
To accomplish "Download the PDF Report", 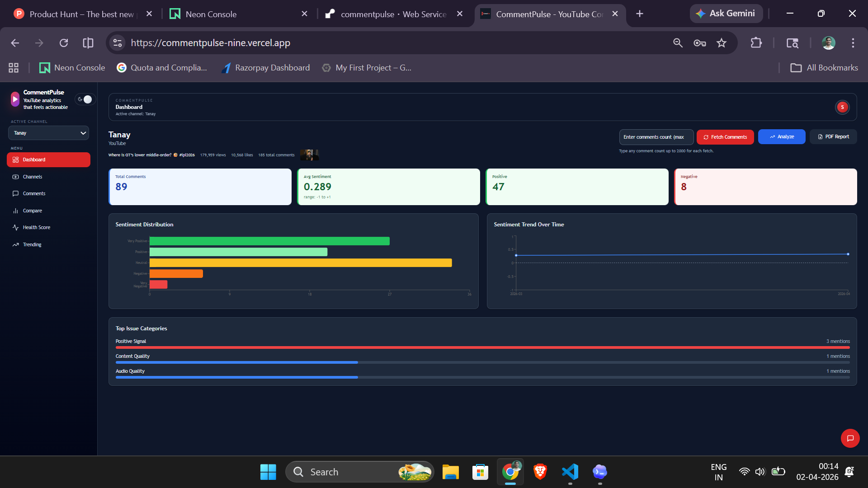I will pos(833,137).
